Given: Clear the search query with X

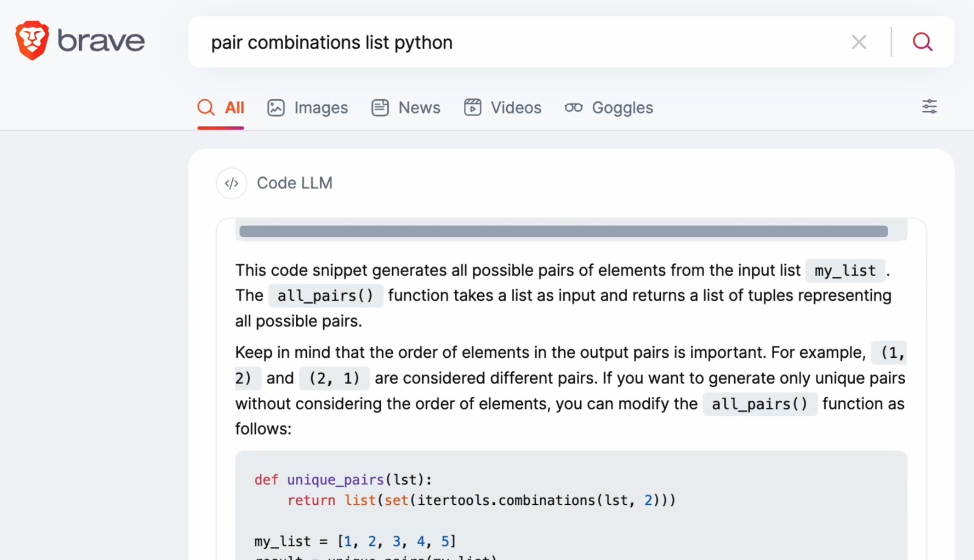Looking at the screenshot, I should (859, 42).
